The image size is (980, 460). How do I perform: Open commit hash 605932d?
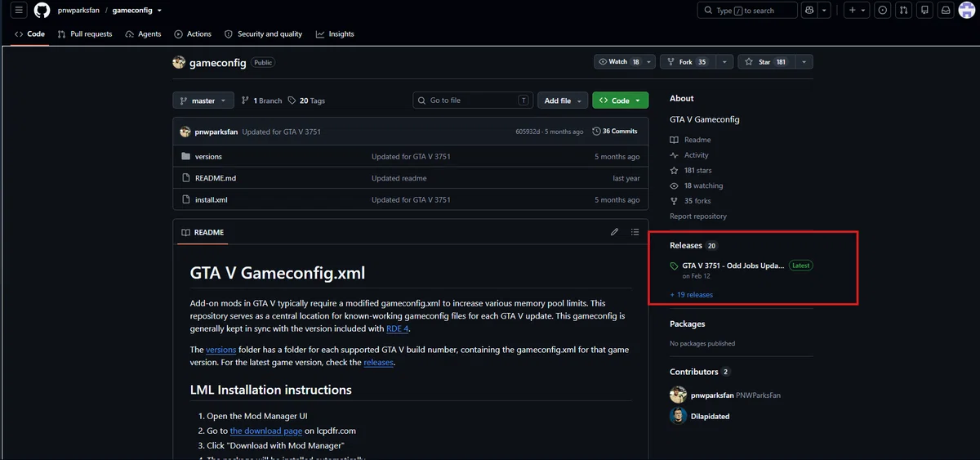pos(528,132)
